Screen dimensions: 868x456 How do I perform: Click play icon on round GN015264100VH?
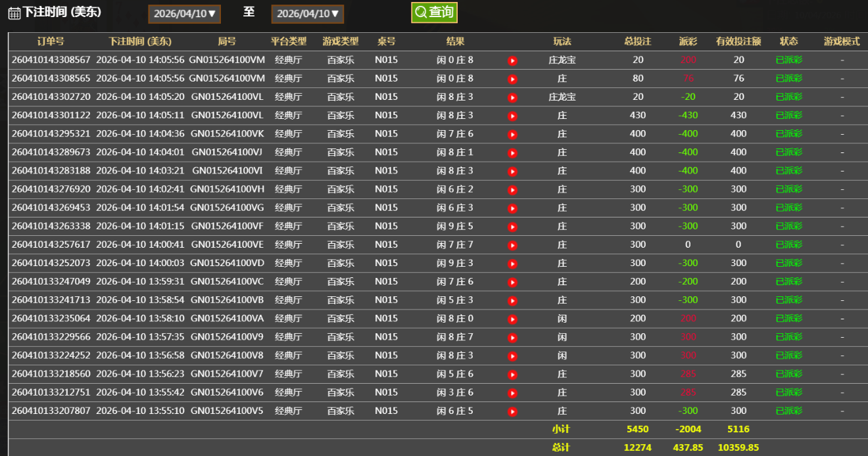pos(512,189)
